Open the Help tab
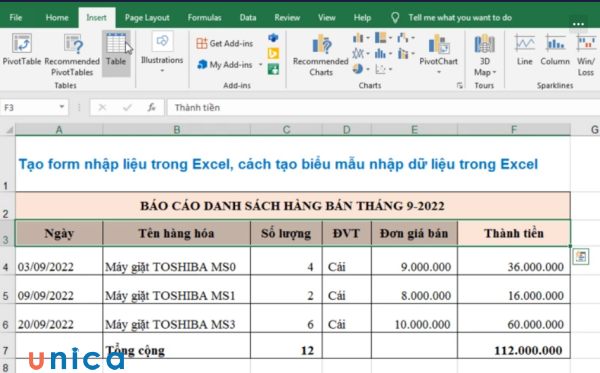This screenshot has width=600, height=373. [x=362, y=18]
